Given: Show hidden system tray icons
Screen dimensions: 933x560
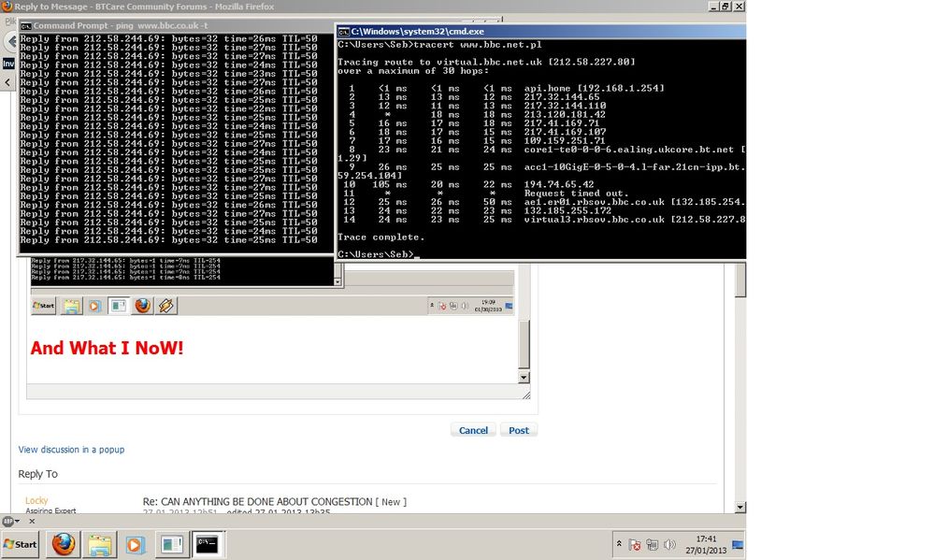Looking at the screenshot, I should pos(618,544).
